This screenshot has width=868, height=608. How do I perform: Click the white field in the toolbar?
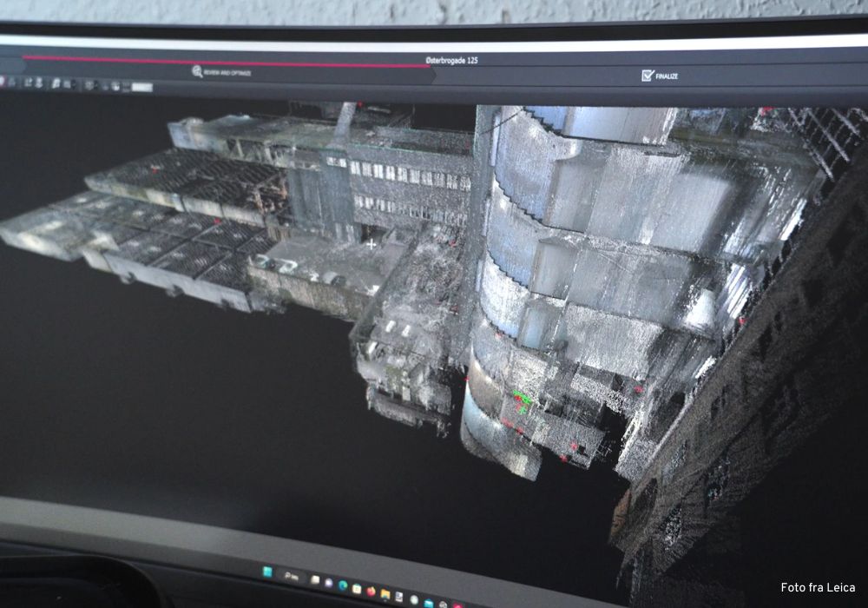point(141,87)
